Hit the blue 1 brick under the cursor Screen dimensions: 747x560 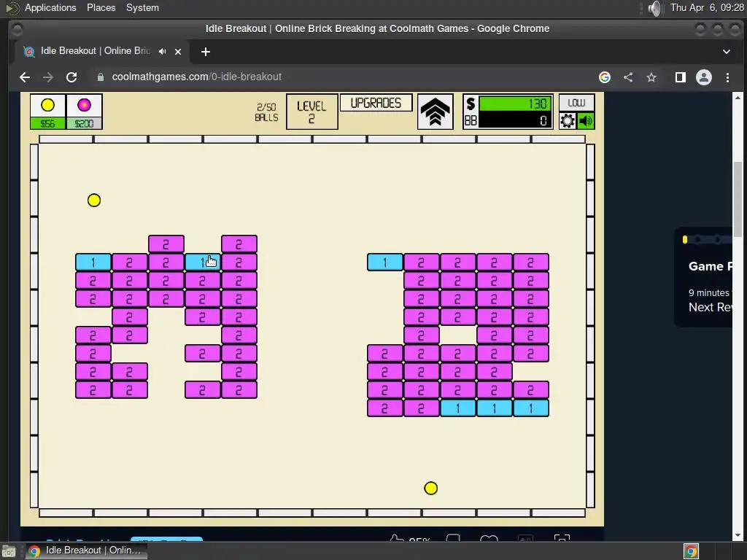[x=203, y=262]
